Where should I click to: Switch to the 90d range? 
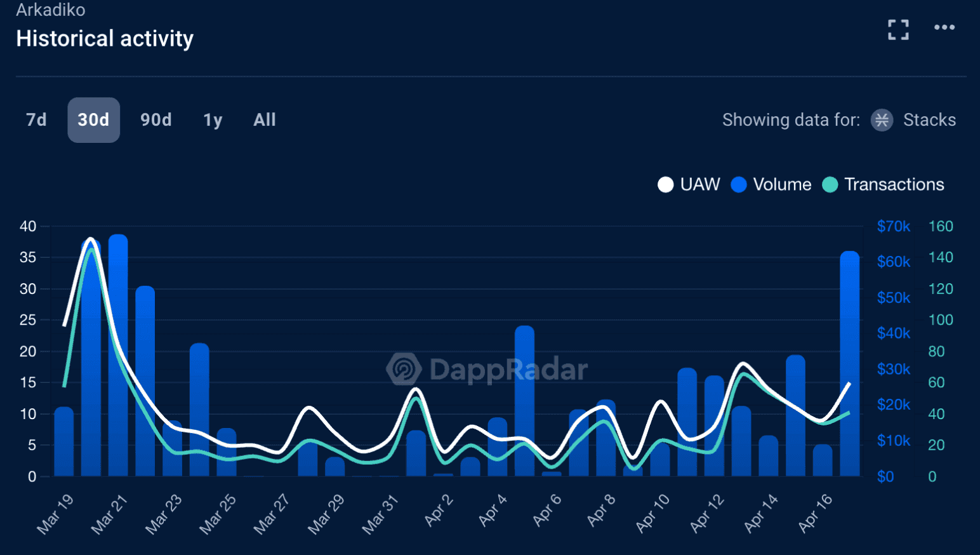[x=156, y=120]
